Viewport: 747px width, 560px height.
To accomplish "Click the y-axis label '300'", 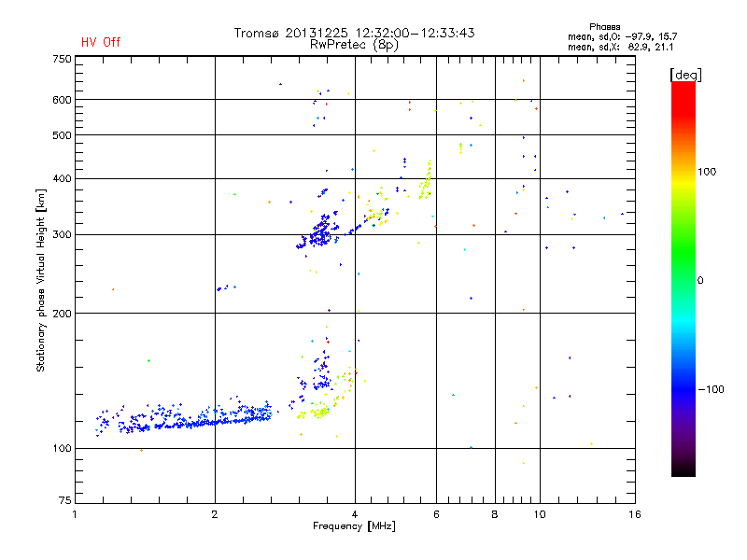I will (x=62, y=234).
